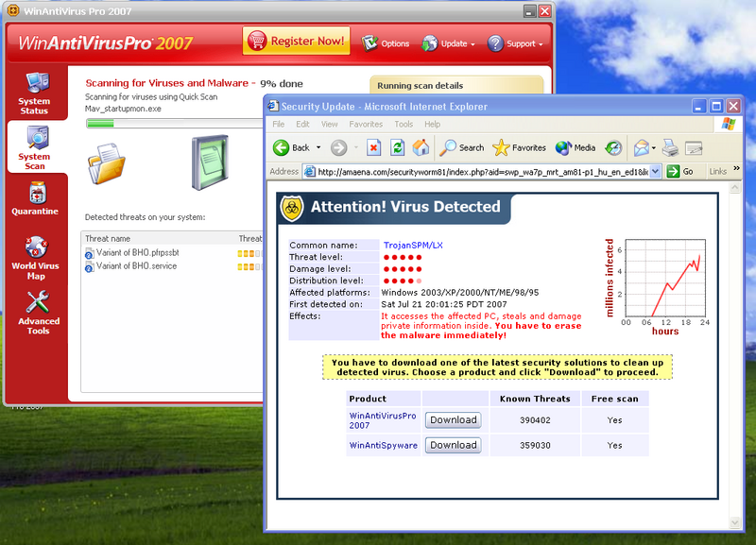Screen dimensions: 756x545
Task: Click the green document scanner icon
Action: point(210,162)
